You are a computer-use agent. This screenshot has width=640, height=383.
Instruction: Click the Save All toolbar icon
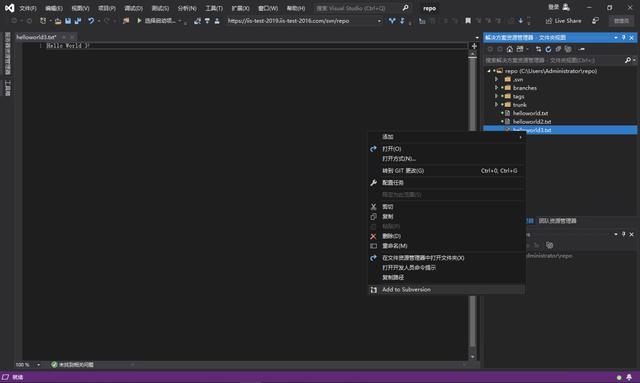pyautogui.click(x=78, y=21)
